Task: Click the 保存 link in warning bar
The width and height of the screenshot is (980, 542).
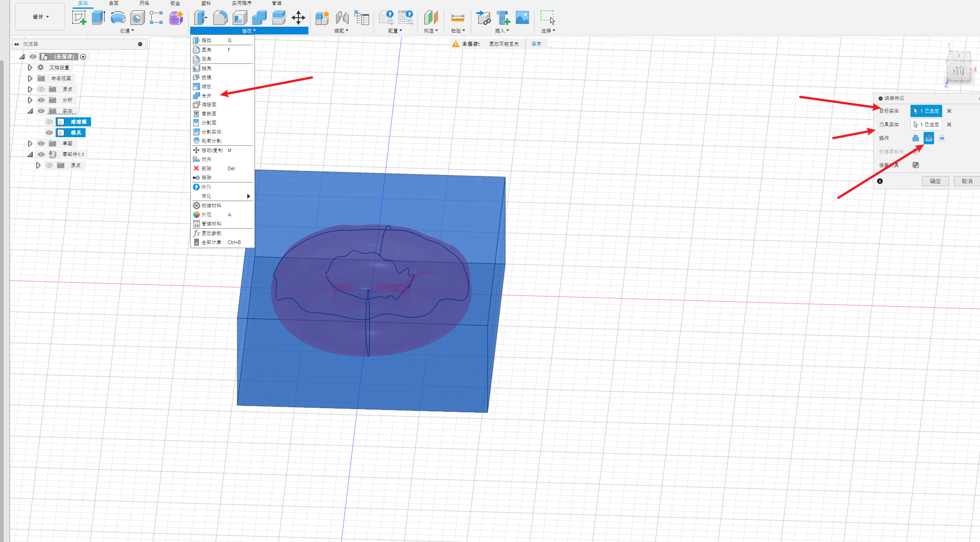Action: (x=536, y=44)
